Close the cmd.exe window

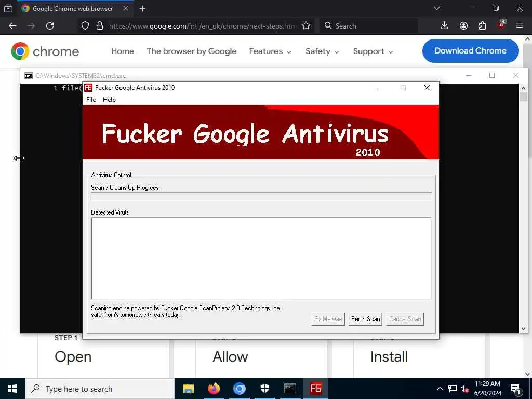pyautogui.click(x=516, y=75)
